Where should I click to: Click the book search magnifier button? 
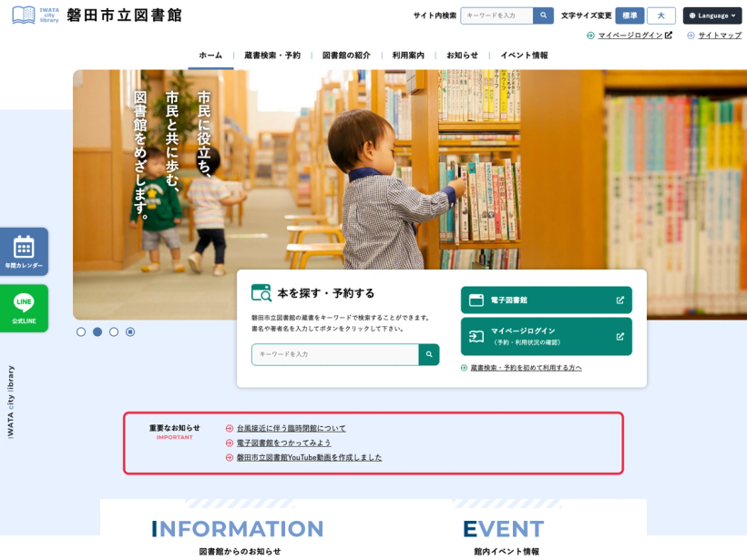[x=429, y=354]
